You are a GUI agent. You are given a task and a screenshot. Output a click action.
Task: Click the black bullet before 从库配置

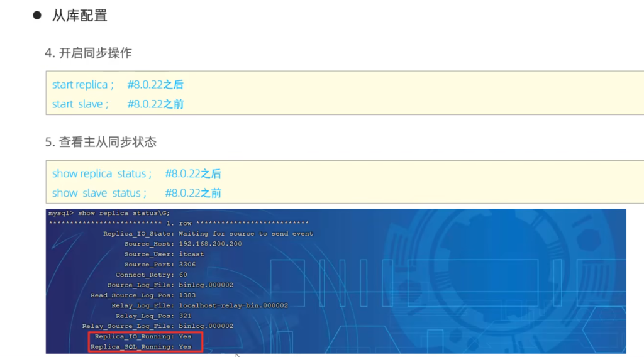pos(37,15)
